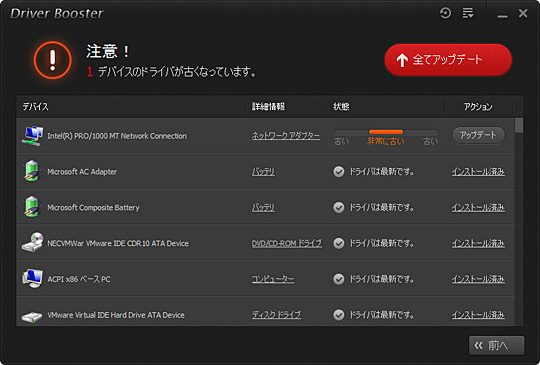Select NECVMWar VMware IDE CDR10 ATA Device
Image resolution: width=540 pixels, height=365 pixels.
coord(118,243)
